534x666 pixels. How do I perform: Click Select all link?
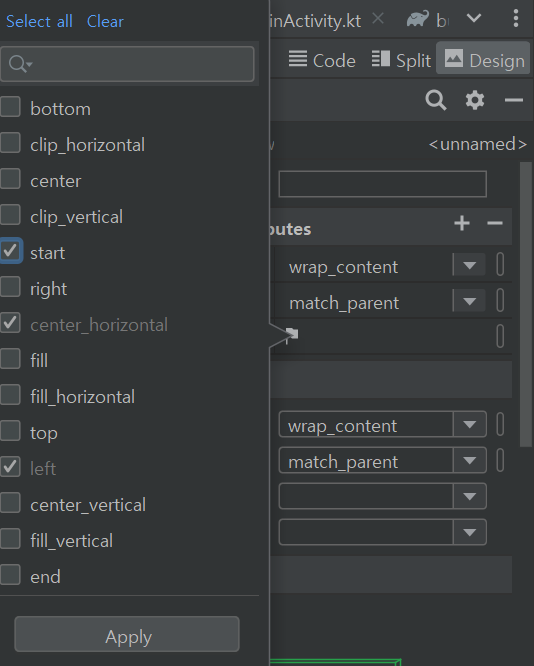pyautogui.click(x=39, y=21)
